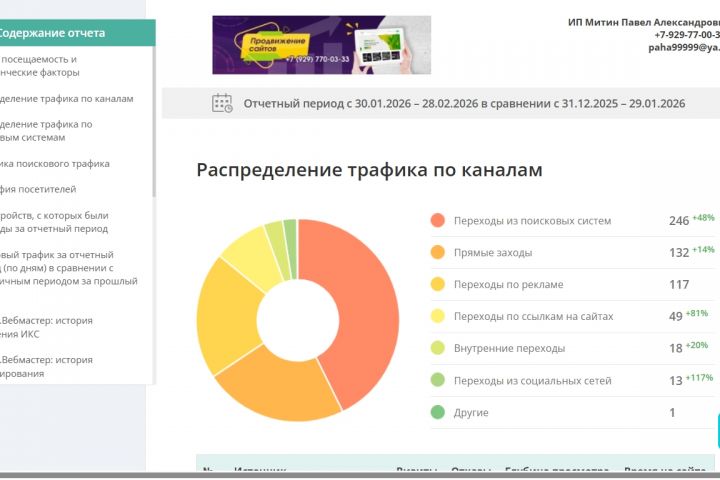Click the value 117 for ad traffic
Screen dimensions: 720x480
click(679, 285)
